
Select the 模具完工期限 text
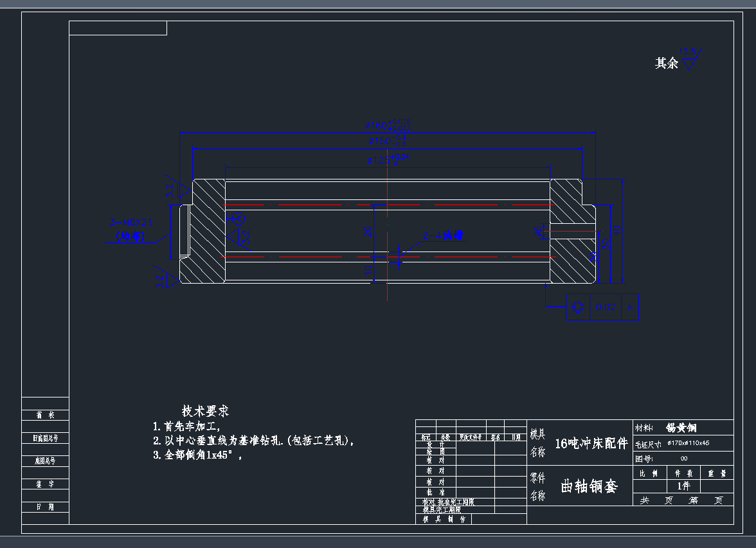[442, 509]
